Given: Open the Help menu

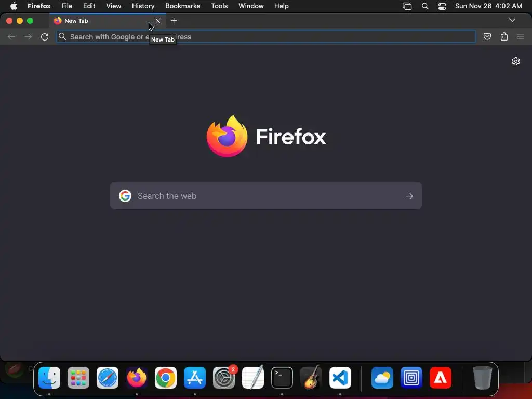Looking at the screenshot, I should (x=281, y=6).
